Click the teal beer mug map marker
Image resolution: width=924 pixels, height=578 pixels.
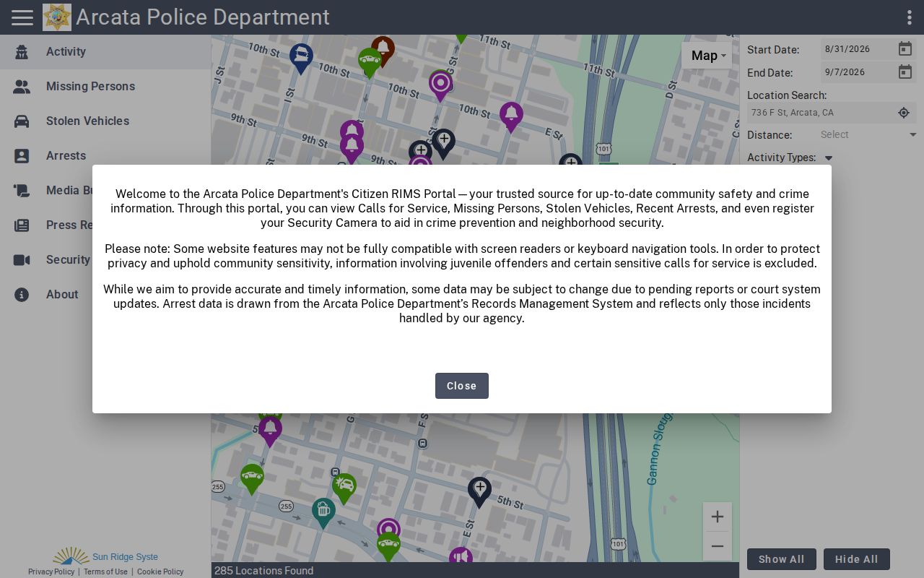(x=323, y=512)
